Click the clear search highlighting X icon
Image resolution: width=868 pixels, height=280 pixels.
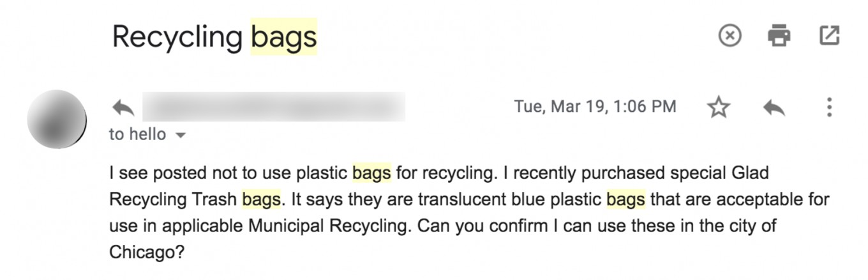pyautogui.click(x=730, y=36)
